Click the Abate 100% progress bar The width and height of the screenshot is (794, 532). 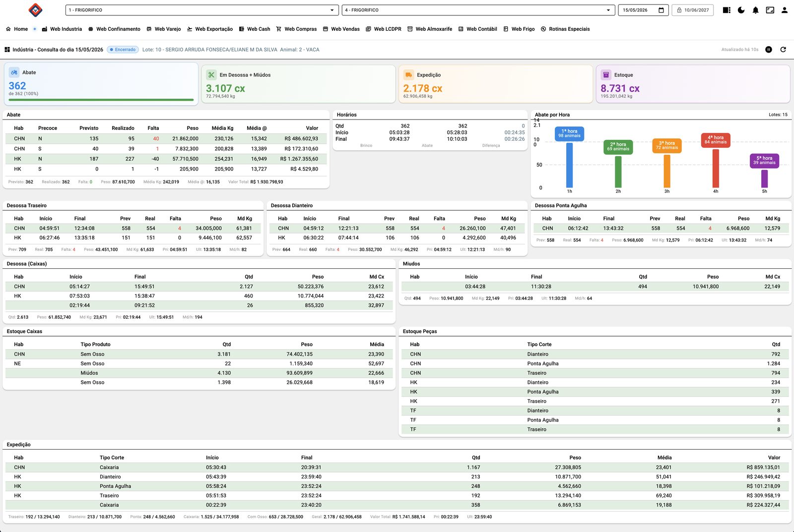[x=101, y=100]
